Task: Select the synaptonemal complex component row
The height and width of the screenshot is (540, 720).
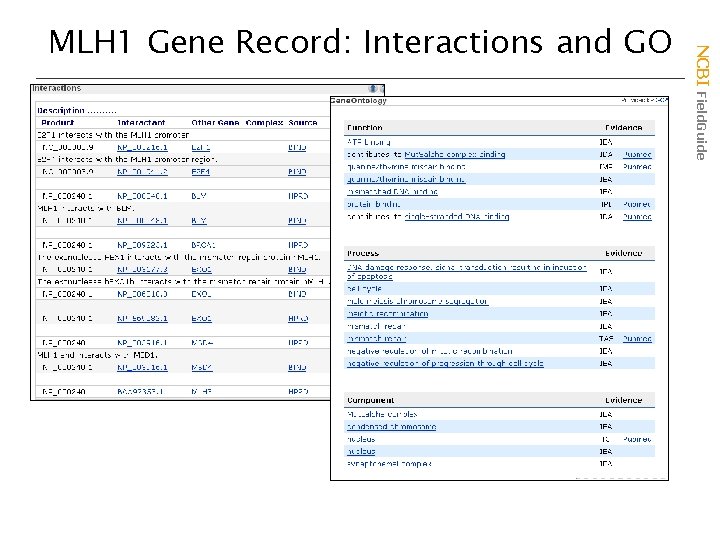Action: (x=499, y=464)
